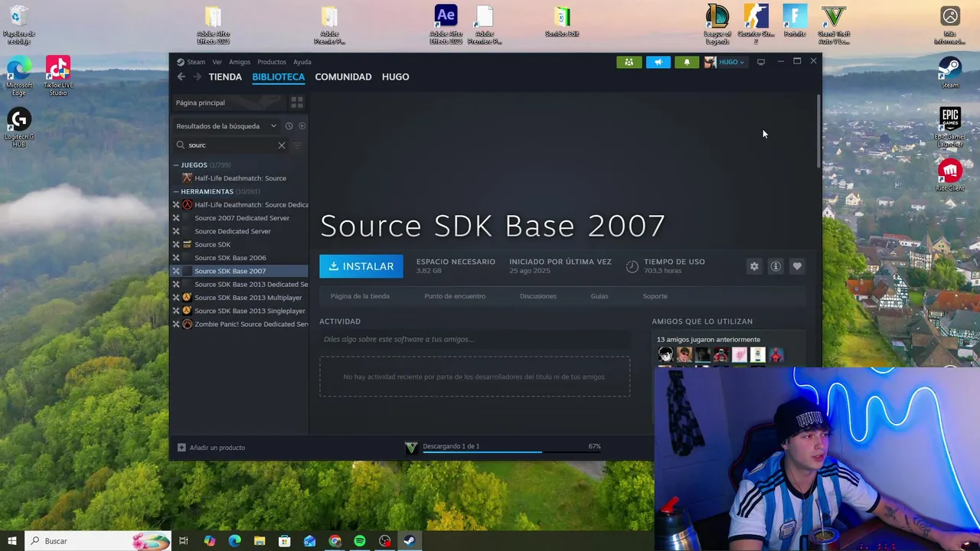Clear the library search with the X
Screen dimensions: 980x551
point(282,145)
